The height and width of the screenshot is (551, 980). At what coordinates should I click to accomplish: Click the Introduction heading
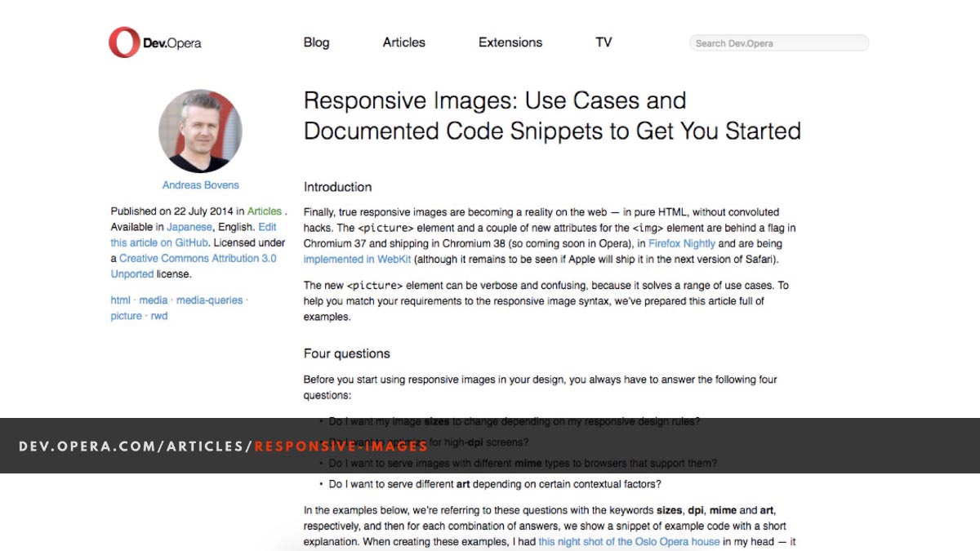click(337, 187)
